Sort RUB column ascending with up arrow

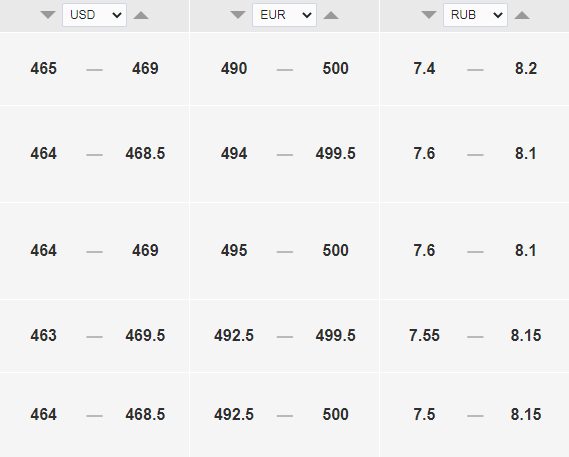522,15
